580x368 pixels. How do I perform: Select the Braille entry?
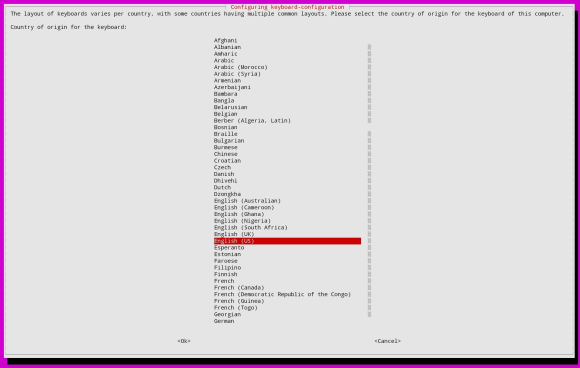[225, 134]
